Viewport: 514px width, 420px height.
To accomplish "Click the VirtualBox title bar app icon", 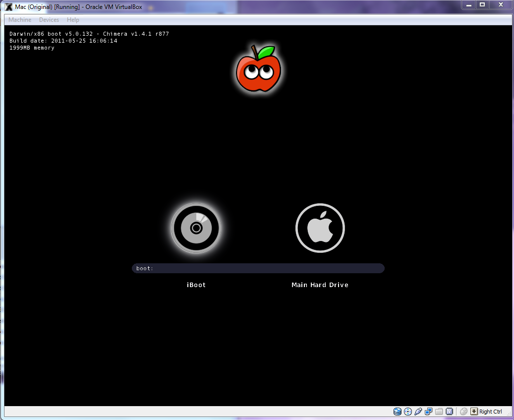I will coord(8,6).
